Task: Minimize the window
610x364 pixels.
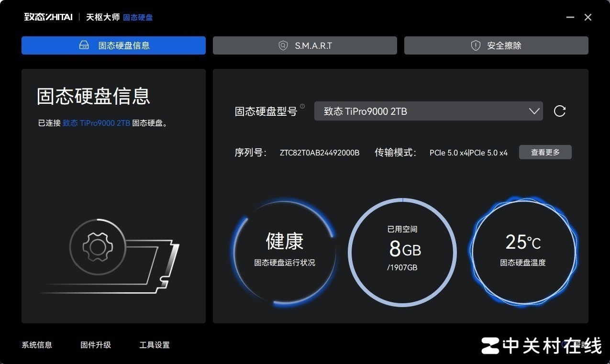Action: point(570,17)
